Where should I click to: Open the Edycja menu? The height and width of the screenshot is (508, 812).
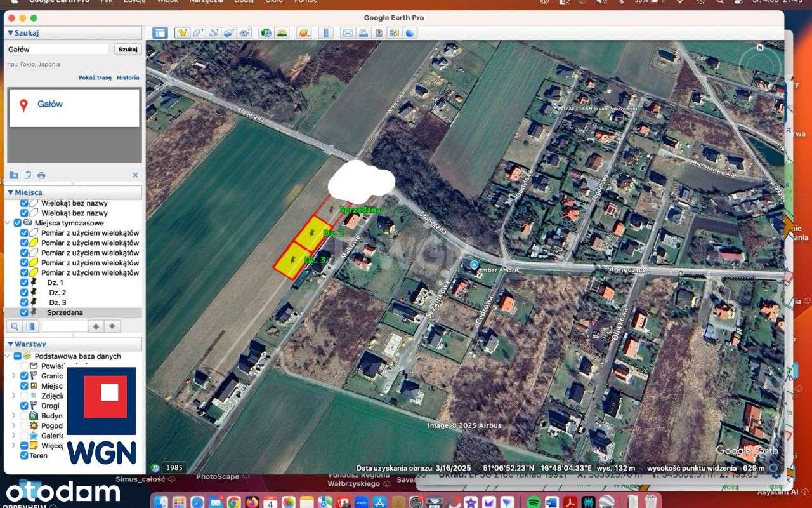point(134,2)
